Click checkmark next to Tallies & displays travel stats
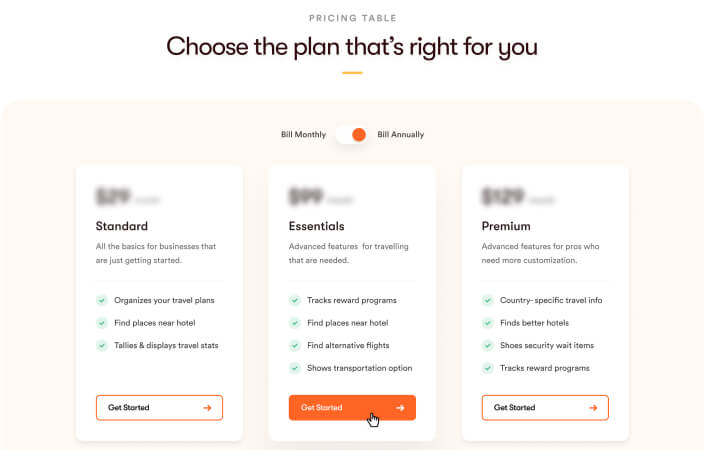The width and height of the screenshot is (705, 450). 101,345
